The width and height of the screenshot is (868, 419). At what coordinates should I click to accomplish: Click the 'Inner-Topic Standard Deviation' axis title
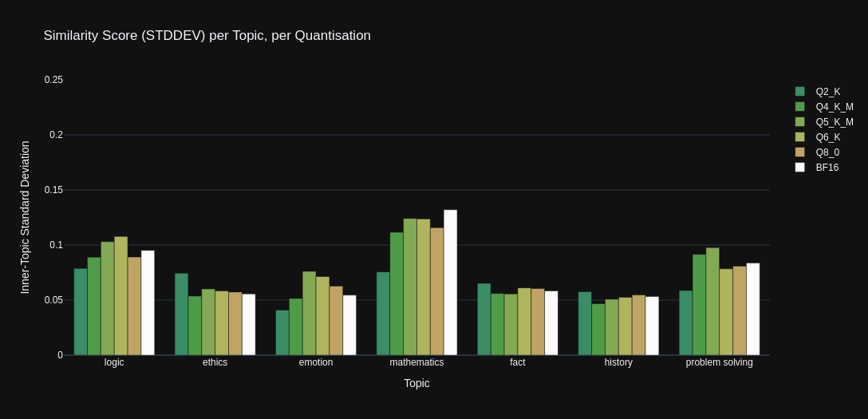click(25, 217)
